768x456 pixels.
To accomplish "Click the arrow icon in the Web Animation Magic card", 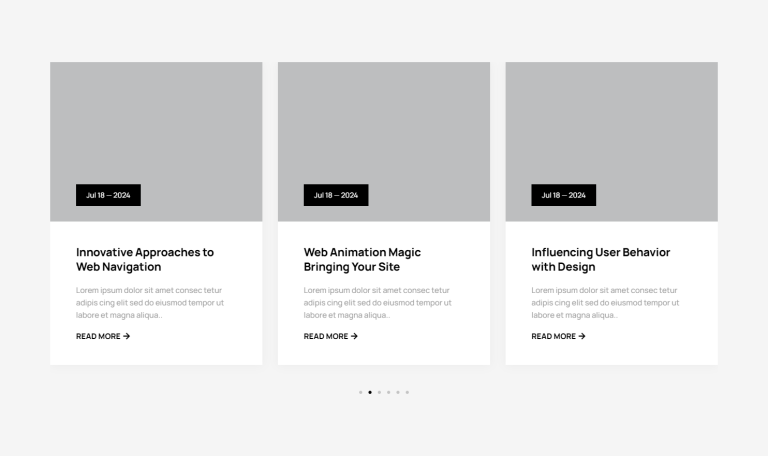I will click(354, 336).
